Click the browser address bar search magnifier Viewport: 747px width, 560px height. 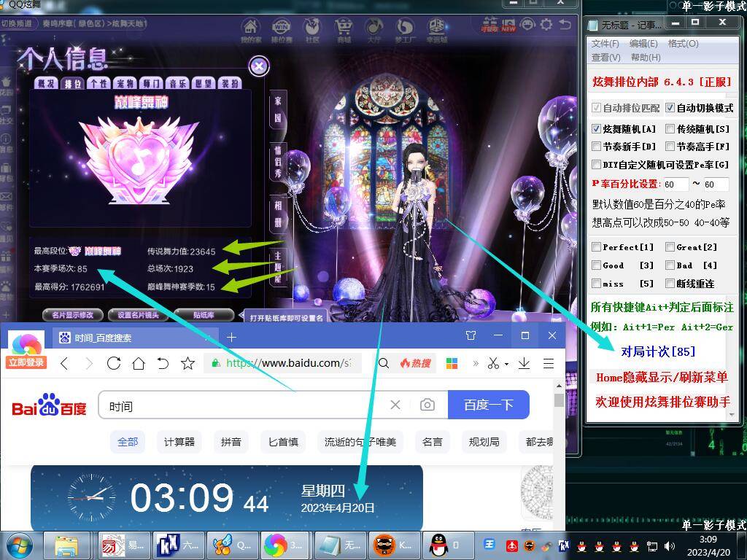tap(384, 363)
